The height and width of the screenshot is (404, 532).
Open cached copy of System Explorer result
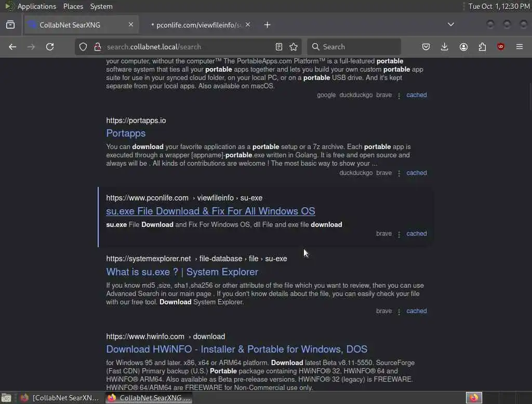416,311
